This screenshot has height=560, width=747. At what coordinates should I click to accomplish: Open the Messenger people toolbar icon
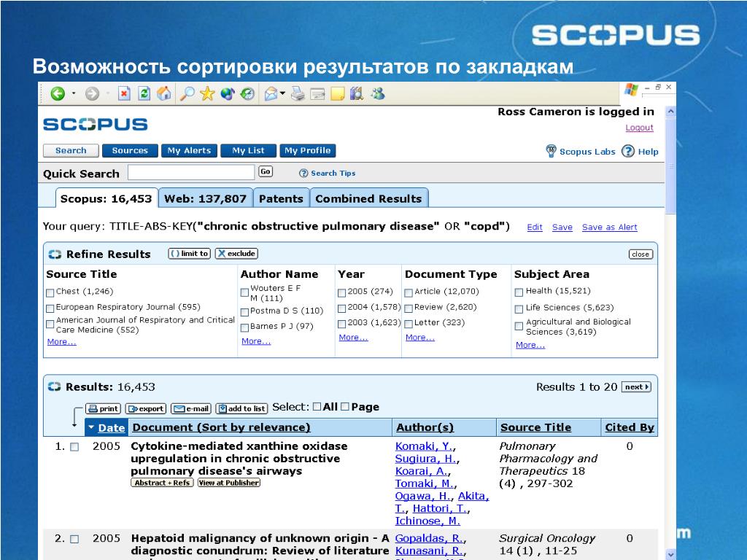pyautogui.click(x=378, y=94)
